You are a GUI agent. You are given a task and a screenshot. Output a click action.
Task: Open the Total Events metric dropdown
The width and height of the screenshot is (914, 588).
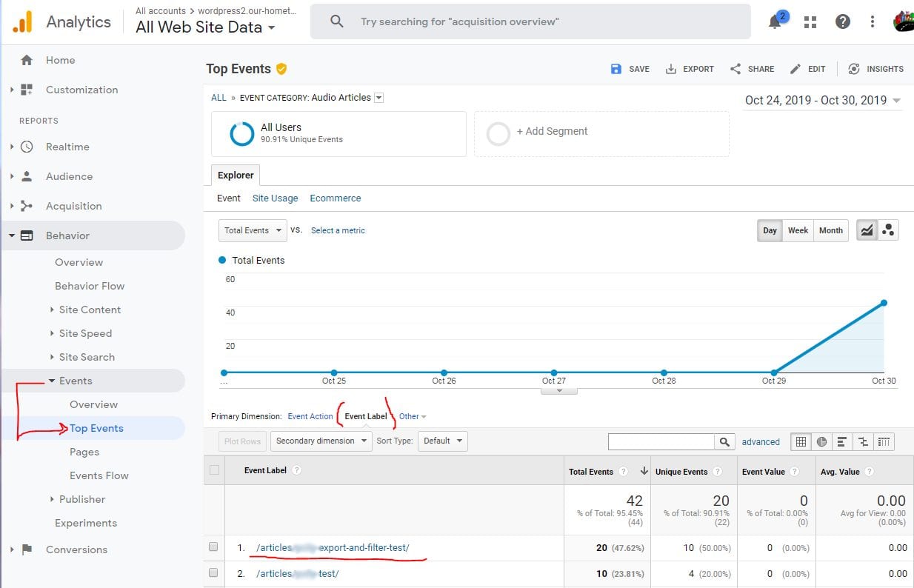coord(253,230)
